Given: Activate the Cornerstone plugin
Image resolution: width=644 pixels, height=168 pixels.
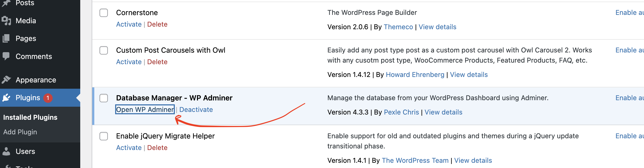Looking at the screenshot, I should [129, 24].
